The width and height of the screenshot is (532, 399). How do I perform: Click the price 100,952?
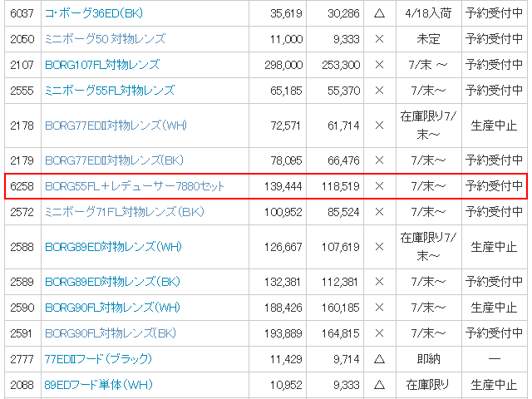283,212
